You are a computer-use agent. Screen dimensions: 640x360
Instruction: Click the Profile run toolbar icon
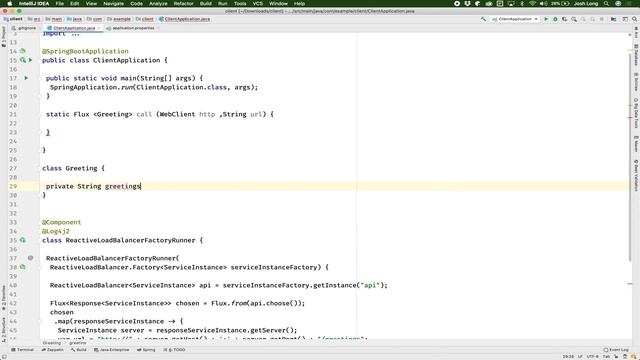pyautogui.click(x=574, y=19)
